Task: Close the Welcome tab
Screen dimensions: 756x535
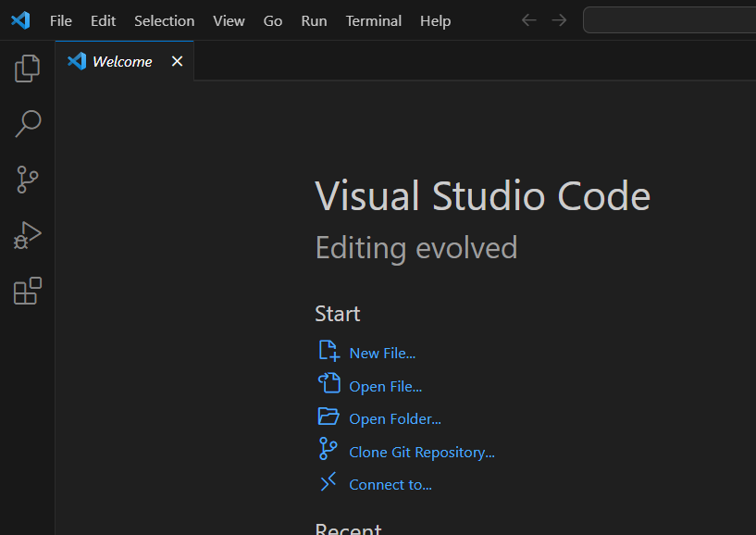Action: 177,61
